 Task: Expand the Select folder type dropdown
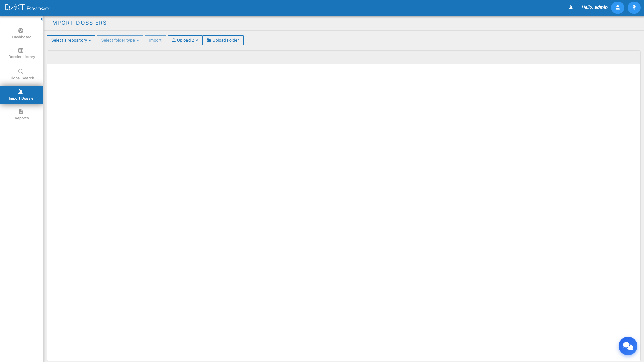click(120, 40)
